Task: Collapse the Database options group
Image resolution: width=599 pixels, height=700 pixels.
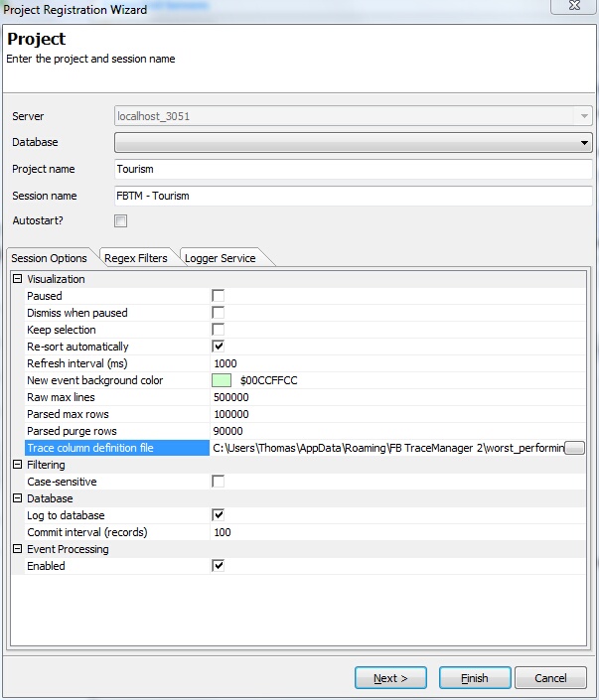Action: 18,498
